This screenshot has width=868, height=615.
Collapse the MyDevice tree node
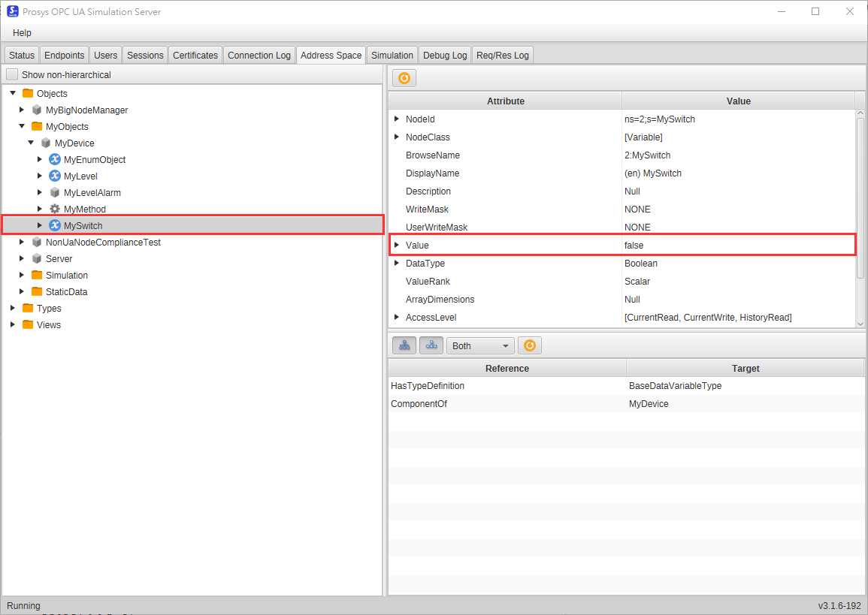pyautogui.click(x=31, y=143)
